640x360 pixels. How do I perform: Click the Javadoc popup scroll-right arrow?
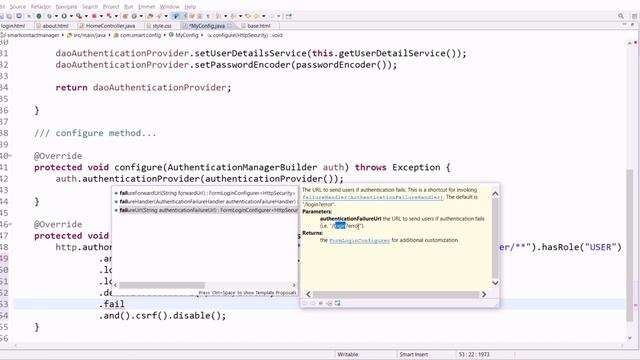click(484, 294)
